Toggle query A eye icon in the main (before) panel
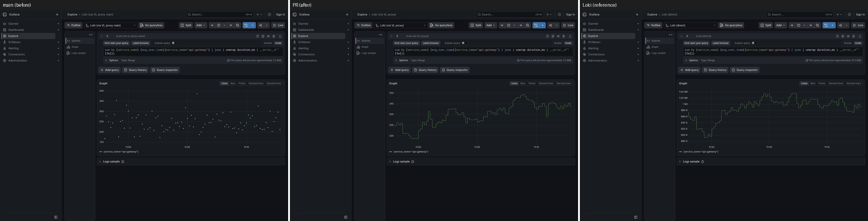Viewport: 868px width, 221px height. click(268, 36)
